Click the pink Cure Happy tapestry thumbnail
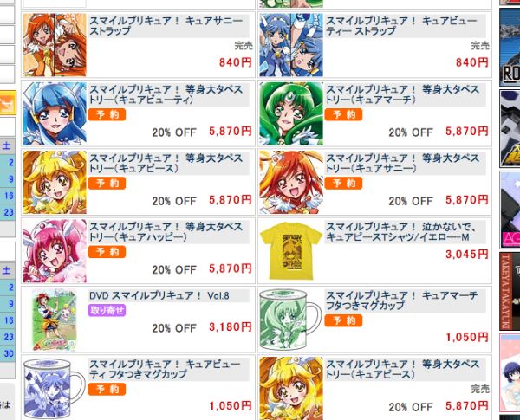The image size is (520, 420). click(55, 251)
